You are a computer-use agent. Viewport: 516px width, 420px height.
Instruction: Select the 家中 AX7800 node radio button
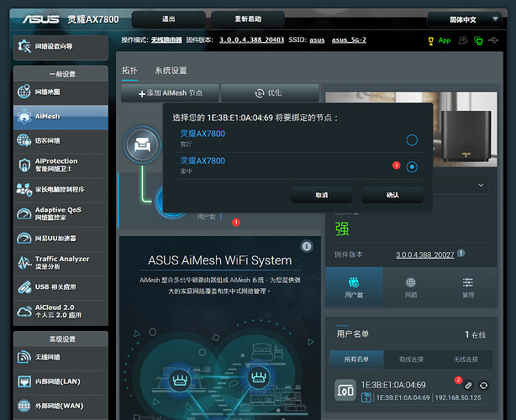click(412, 167)
